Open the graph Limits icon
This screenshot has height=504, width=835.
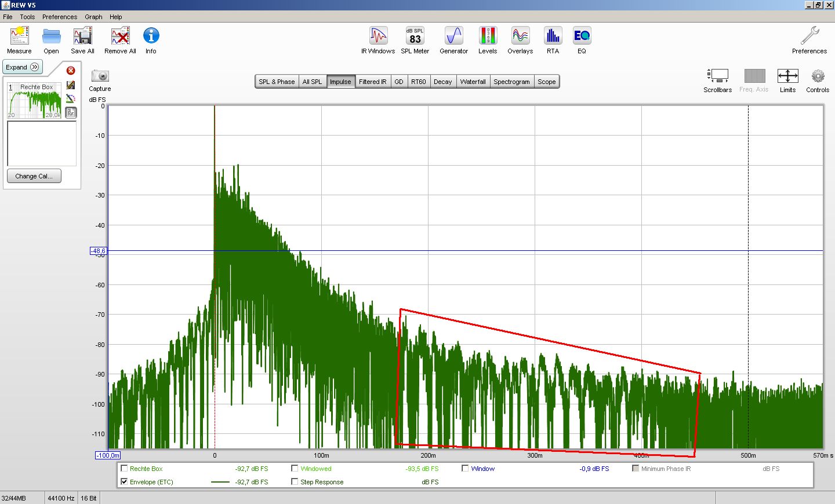tap(787, 76)
